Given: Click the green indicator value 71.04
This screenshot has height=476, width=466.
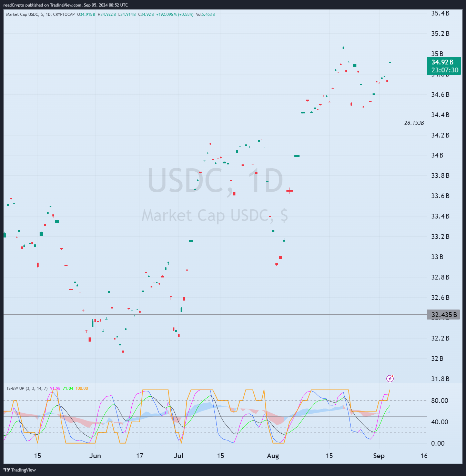Looking at the screenshot, I should click(x=68, y=388).
